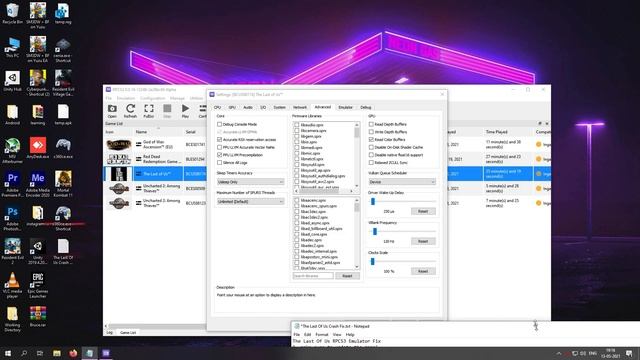
Task: Open Vulkan Queue Scheduler dropdown
Action: 402,182
